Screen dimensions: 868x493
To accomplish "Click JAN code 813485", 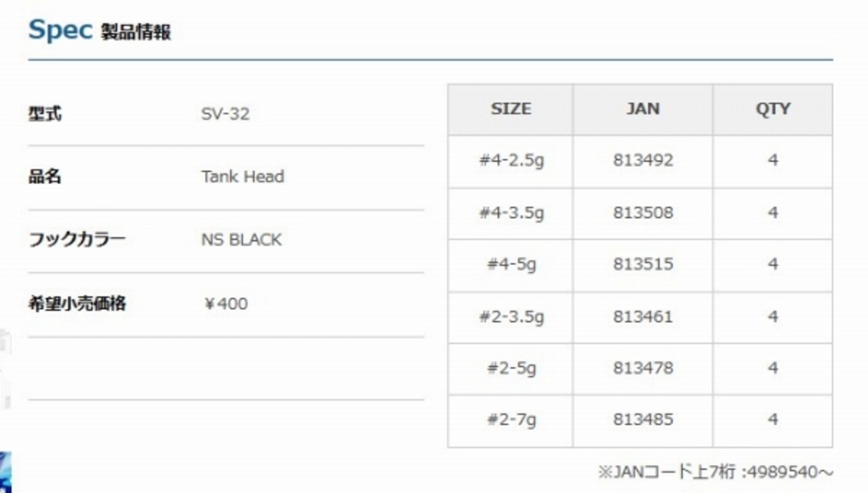I will (643, 420).
